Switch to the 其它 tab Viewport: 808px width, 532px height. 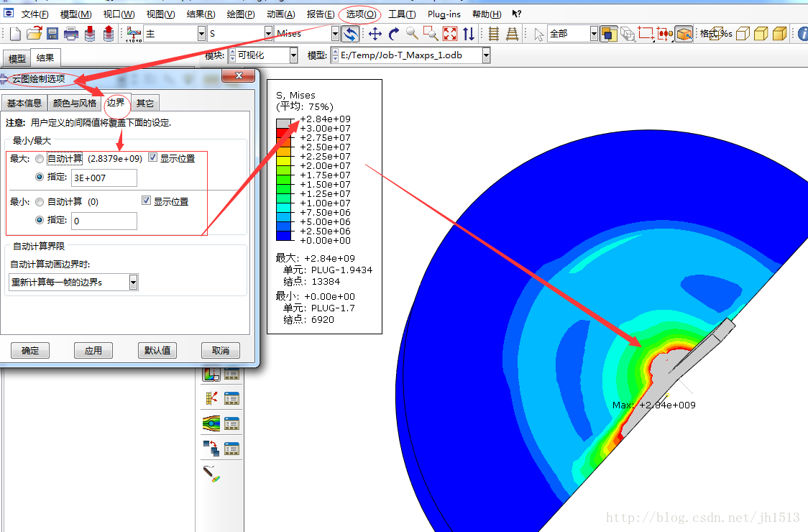(144, 103)
